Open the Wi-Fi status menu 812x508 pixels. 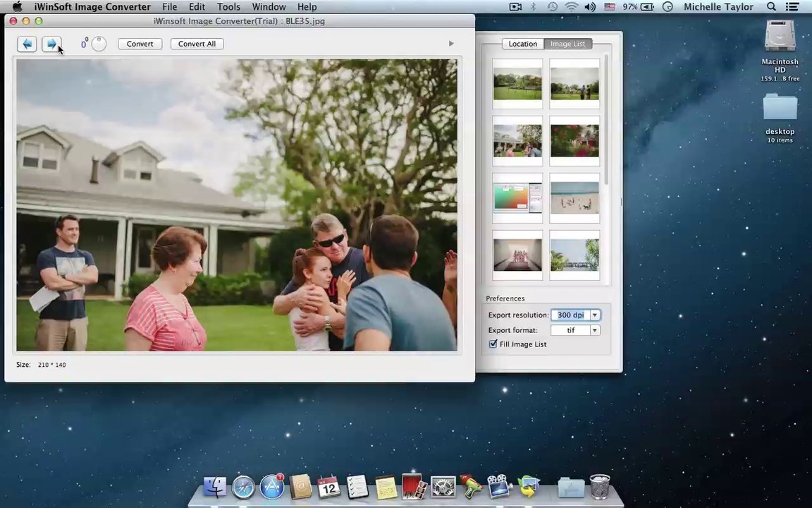tap(571, 7)
